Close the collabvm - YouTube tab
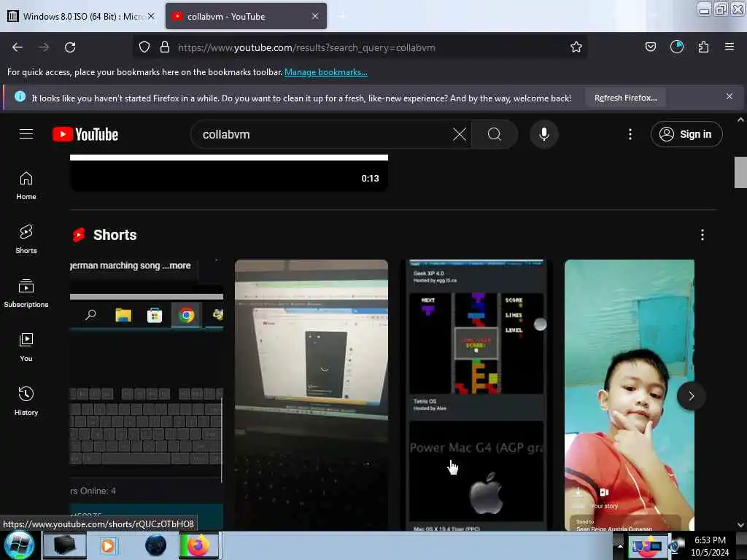This screenshot has height=560, width=747. coord(315,16)
